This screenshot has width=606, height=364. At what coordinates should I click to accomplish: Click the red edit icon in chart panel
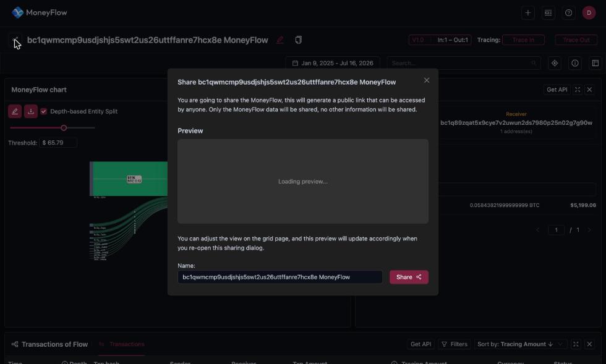(x=15, y=111)
